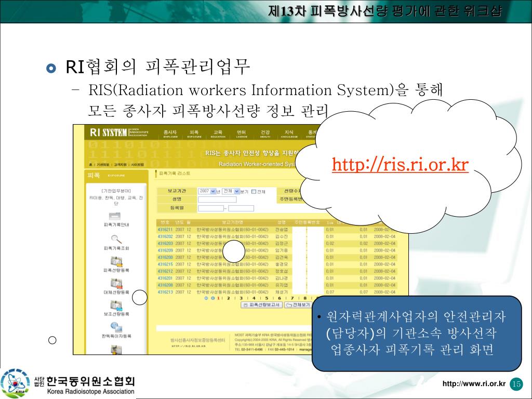The width and height of the screenshot is (532, 399).
Task: Open record number 4316211
Action: pos(165,230)
